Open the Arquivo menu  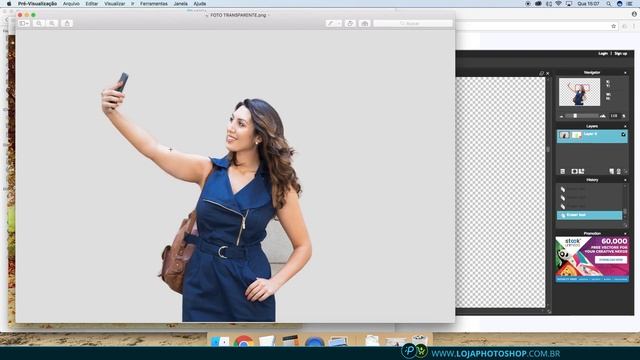(71, 4)
